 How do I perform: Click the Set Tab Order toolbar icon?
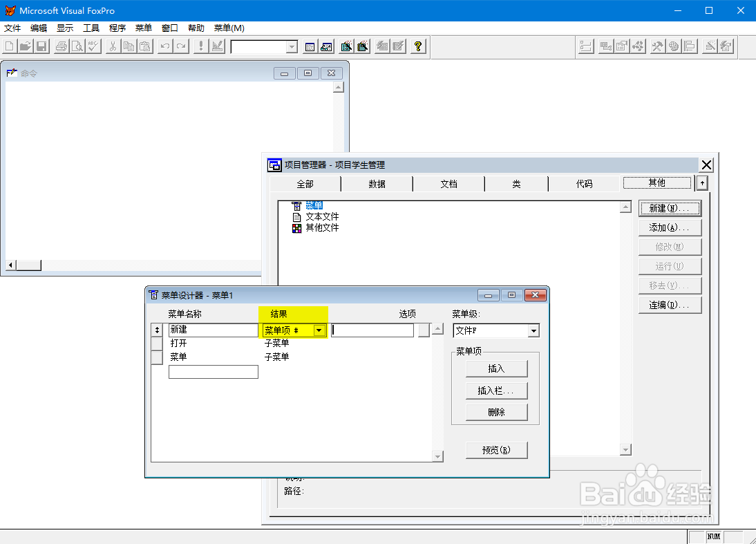(x=585, y=46)
